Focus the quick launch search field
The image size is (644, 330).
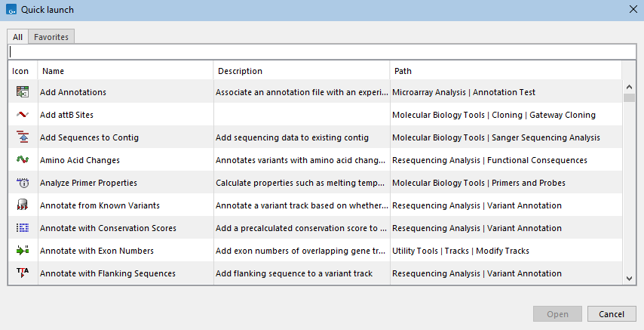pos(321,52)
